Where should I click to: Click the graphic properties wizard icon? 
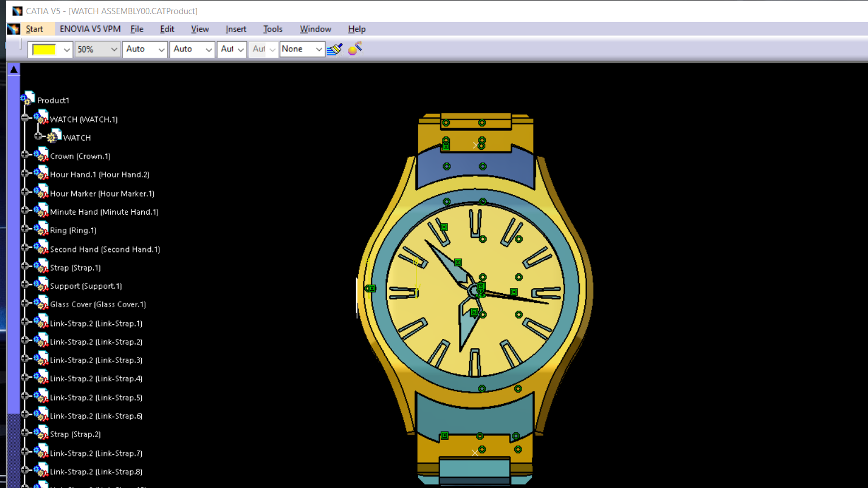355,49
